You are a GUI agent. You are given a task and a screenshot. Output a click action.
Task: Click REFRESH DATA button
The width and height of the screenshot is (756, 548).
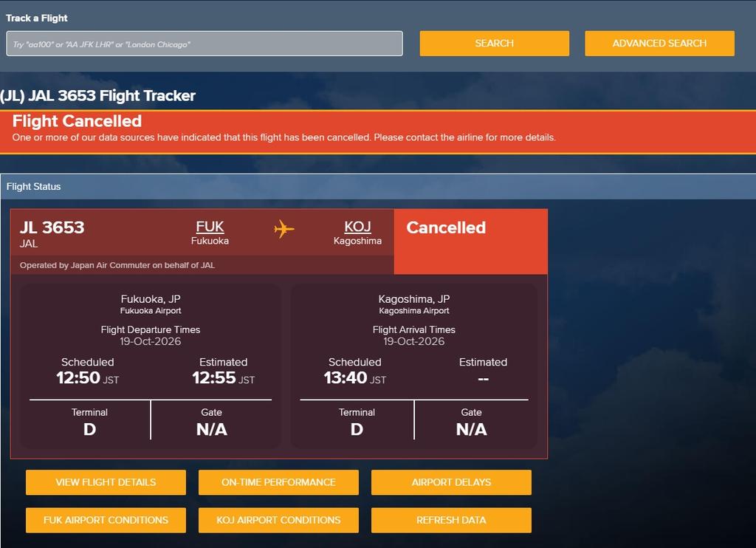451,520
